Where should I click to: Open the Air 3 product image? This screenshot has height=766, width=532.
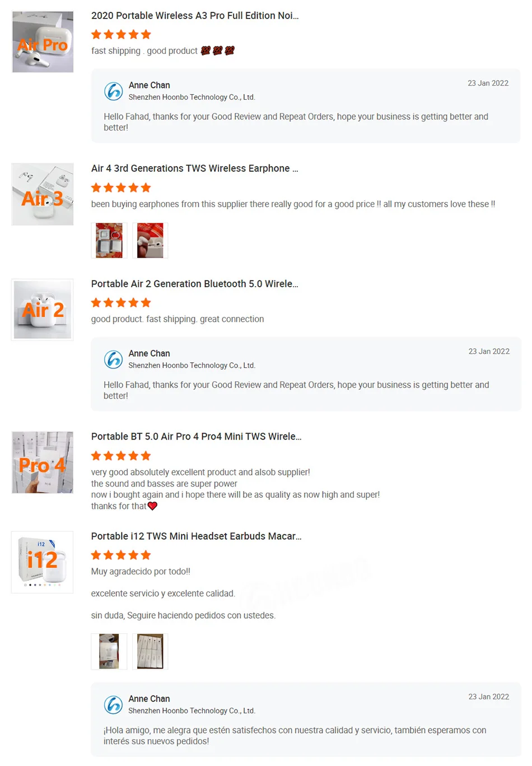(43, 194)
